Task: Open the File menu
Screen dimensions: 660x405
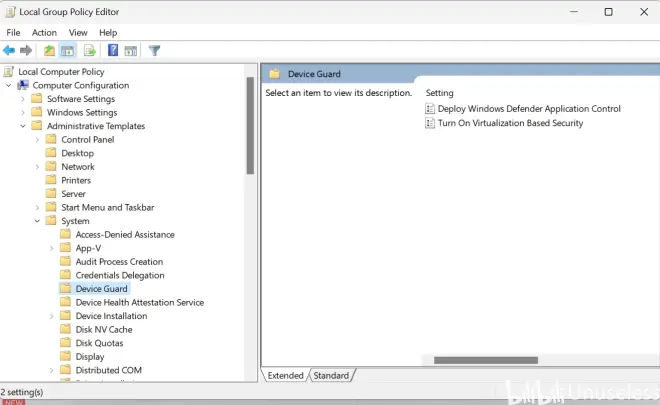Action: coord(13,32)
